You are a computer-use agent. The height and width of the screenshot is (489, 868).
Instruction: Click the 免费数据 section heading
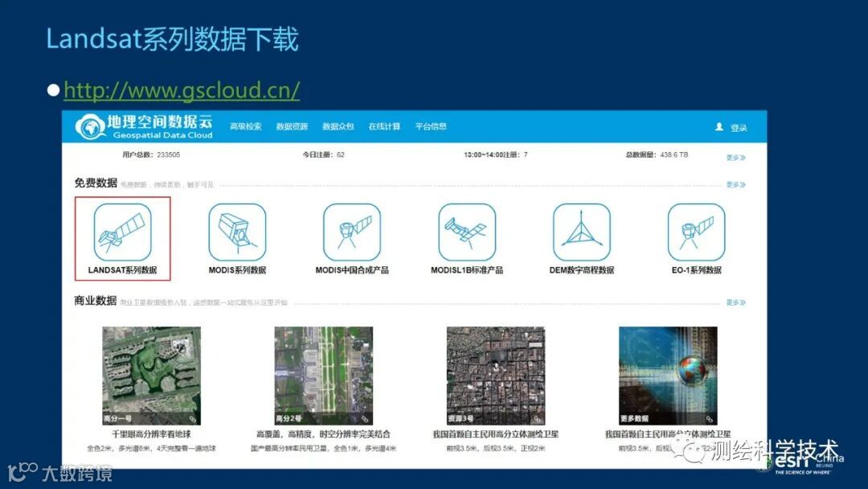[96, 183]
